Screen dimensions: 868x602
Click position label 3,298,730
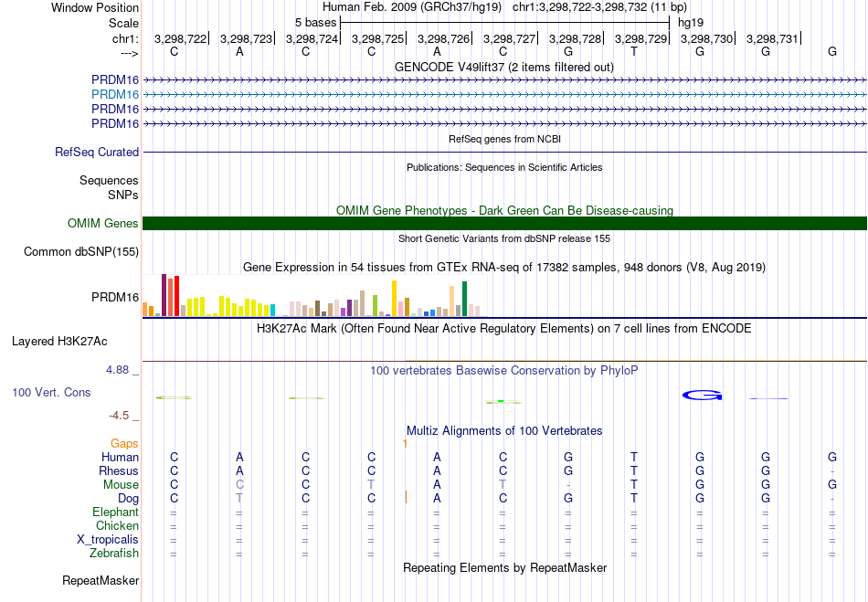706,38
